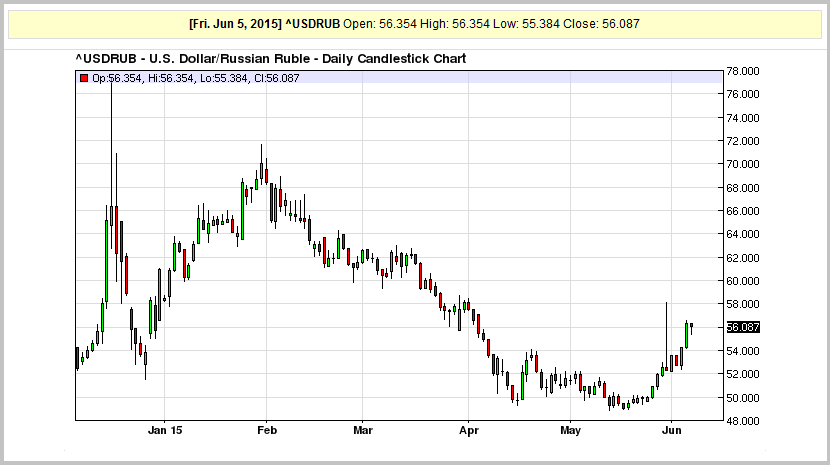
Task: Click the 70.000 price axis label
Action: point(743,164)
